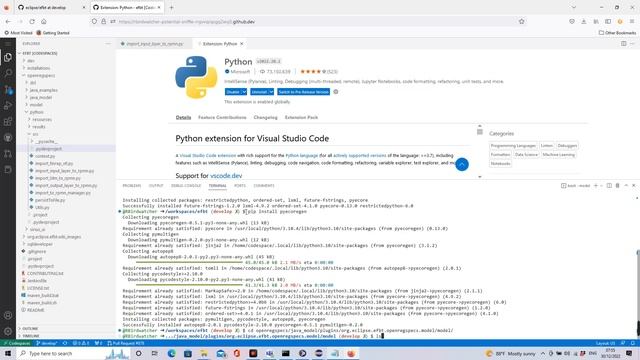Open the Uninstall button dropdown arrow
Screen dimensions: 640x360
coord(271,92)
